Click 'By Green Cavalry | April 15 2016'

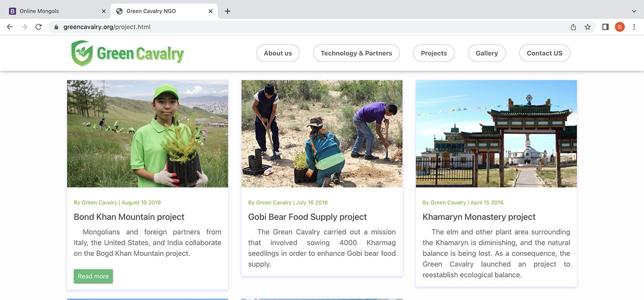[463, 202]
